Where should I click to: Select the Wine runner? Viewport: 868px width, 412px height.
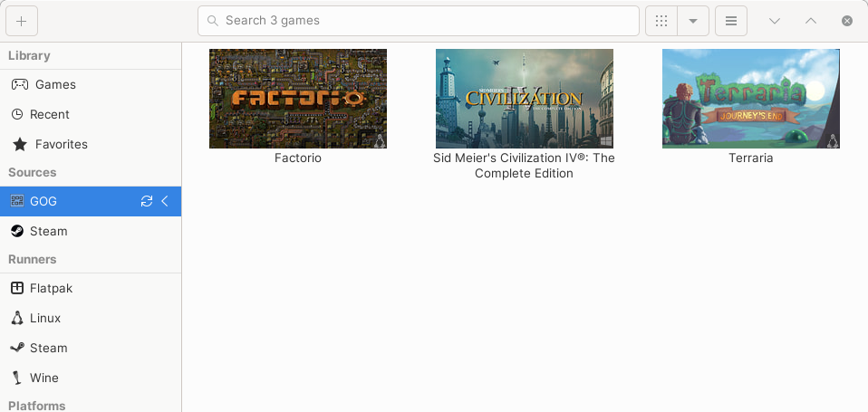point(91,378)
